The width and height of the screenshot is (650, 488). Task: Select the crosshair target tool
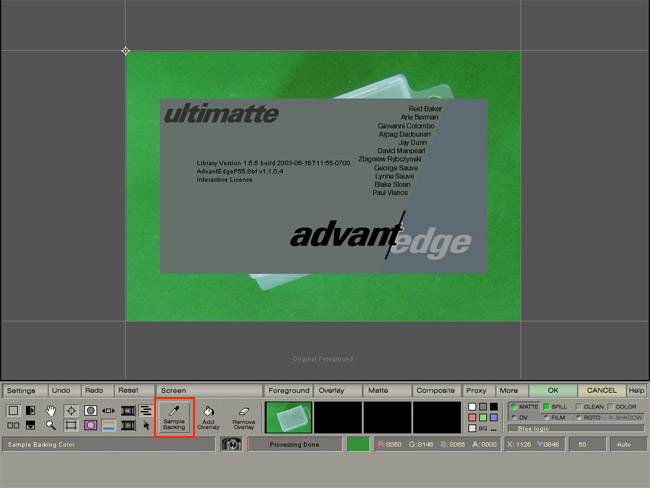pos(71,410)
